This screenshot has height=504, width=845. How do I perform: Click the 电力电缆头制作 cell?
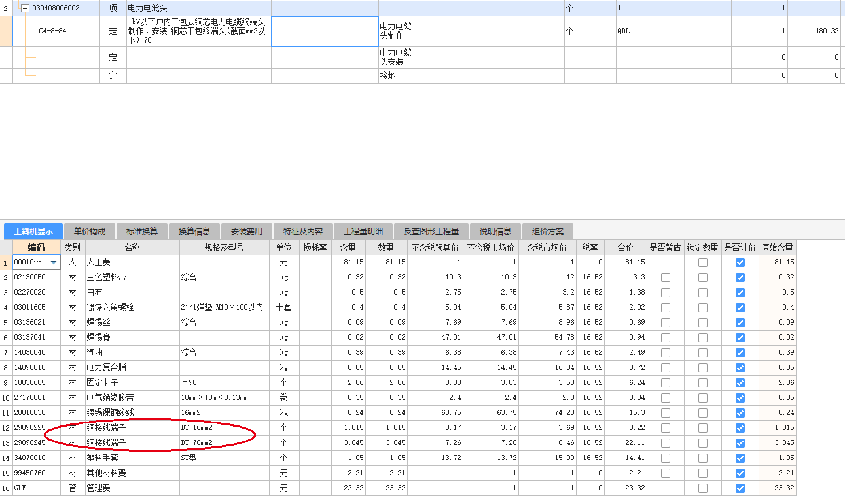[399, 31]
